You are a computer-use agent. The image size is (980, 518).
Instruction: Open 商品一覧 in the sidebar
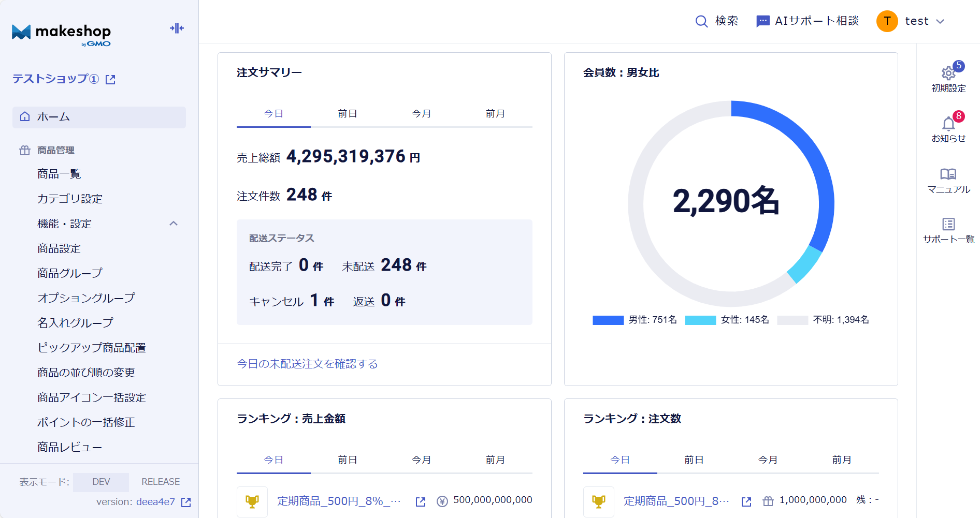(x=59, y=174)
